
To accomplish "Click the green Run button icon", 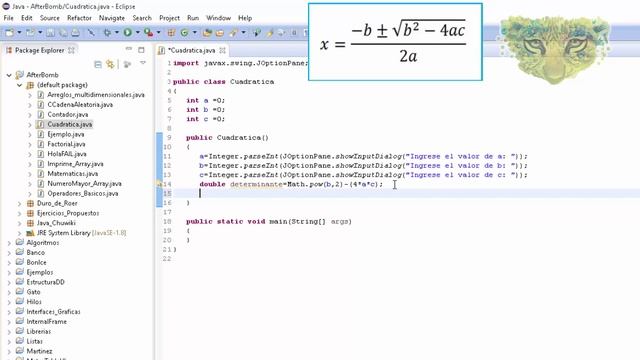I will click(128, 33).
